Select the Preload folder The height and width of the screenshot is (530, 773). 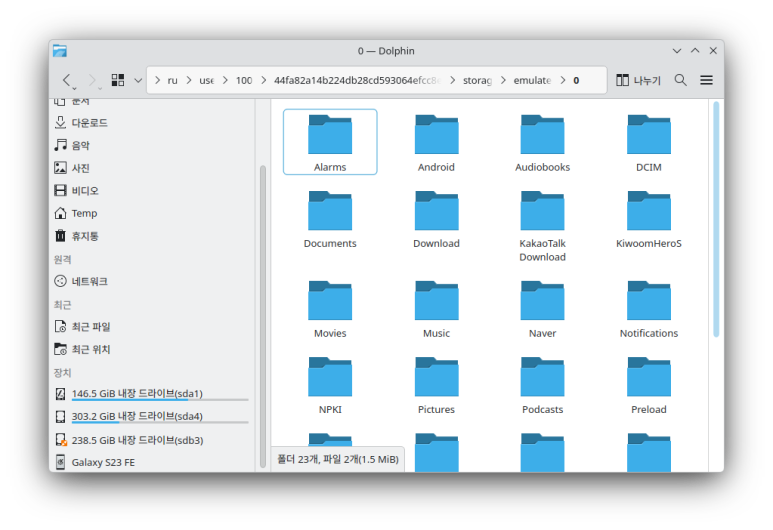point(649,385)
